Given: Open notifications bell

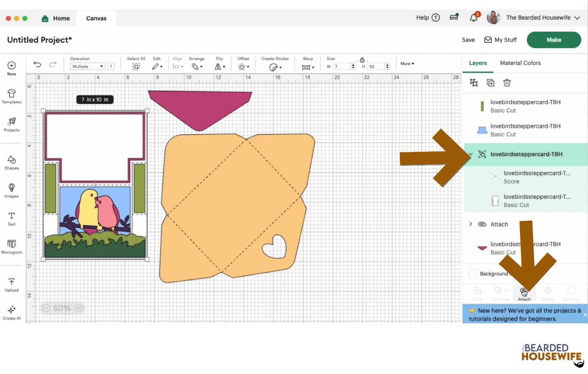Looking at the screenshot, I should pos(474,18).
